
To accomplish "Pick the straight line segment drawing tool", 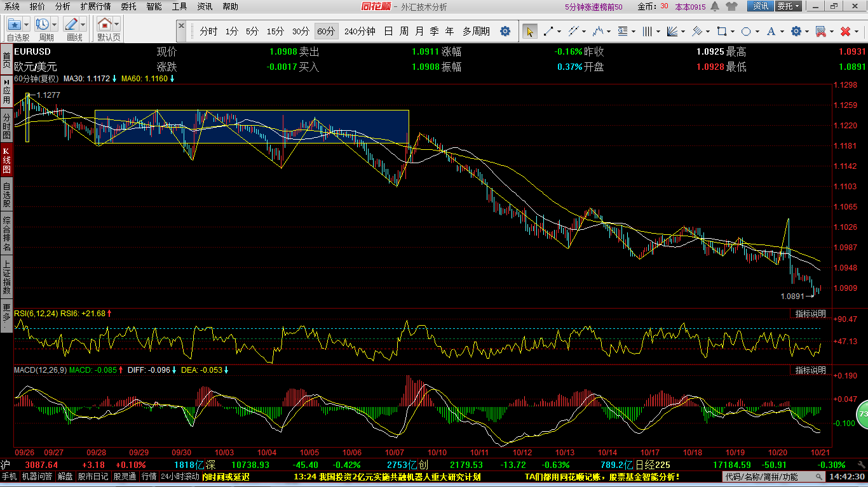I will click(548, 31).
